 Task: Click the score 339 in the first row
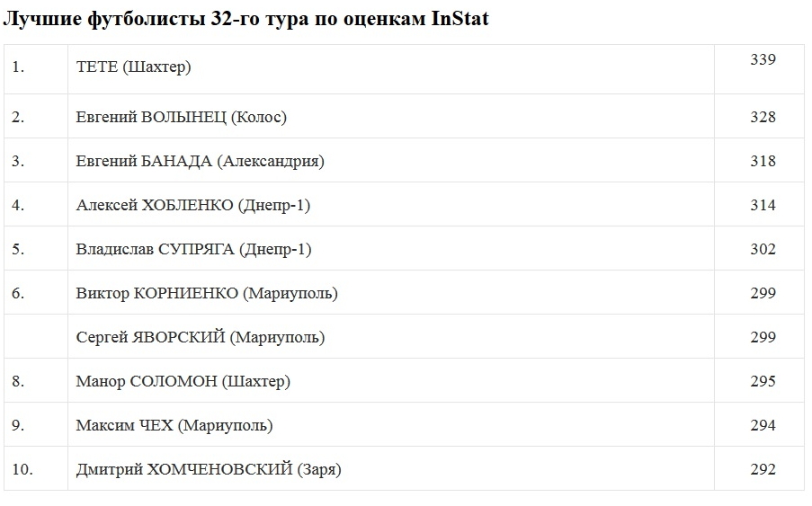(763, 60)
